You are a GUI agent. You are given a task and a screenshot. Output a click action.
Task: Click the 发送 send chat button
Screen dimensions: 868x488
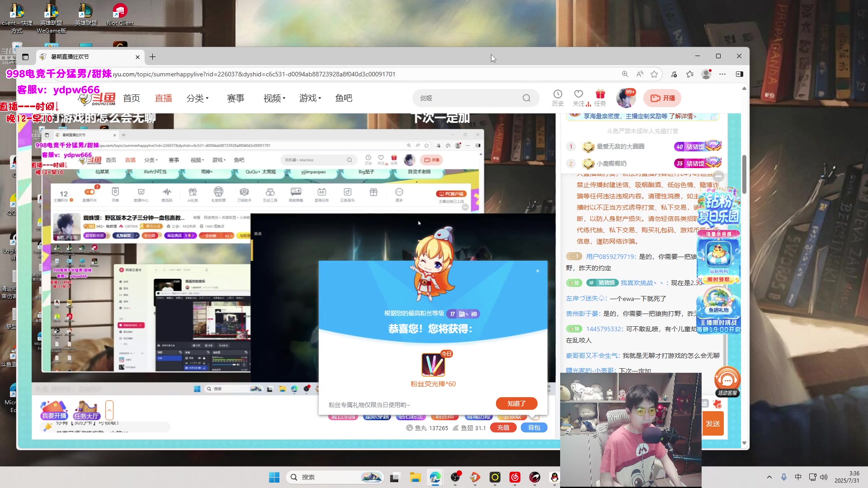(x=713, y=423)
